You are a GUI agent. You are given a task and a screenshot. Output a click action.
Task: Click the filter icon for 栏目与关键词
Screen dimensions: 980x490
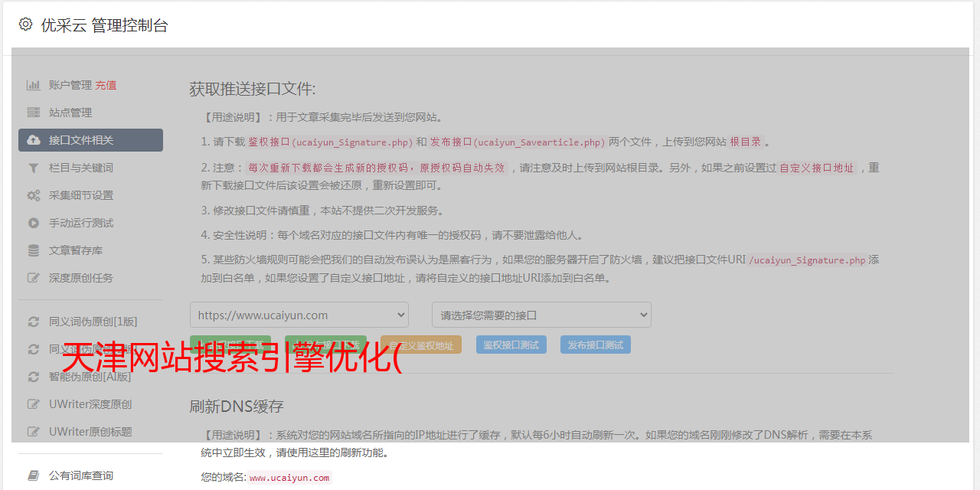(34, 168)
